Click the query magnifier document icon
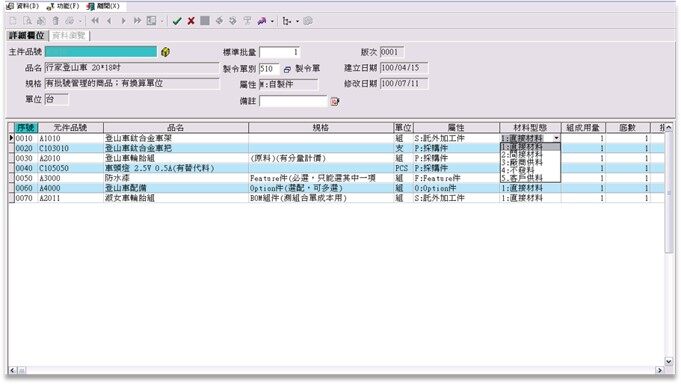Viewport: 681px width, 384px height. [x=27, y=21]
